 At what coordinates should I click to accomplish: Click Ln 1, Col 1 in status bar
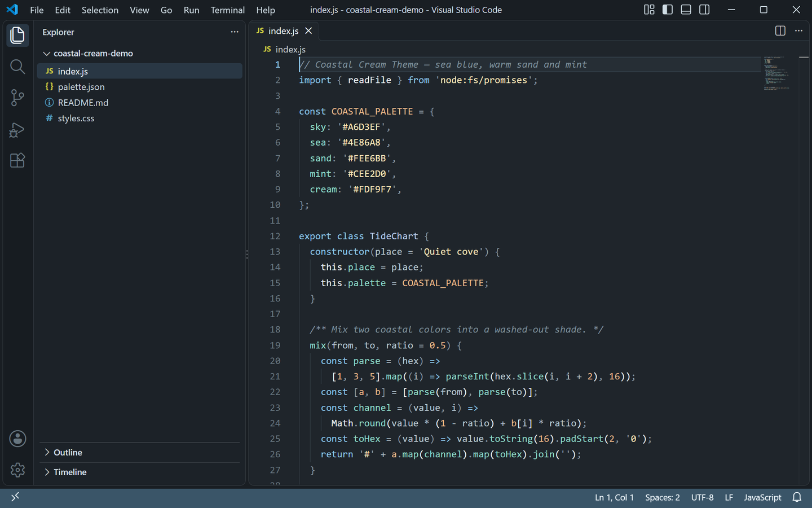tap(615, 497)
